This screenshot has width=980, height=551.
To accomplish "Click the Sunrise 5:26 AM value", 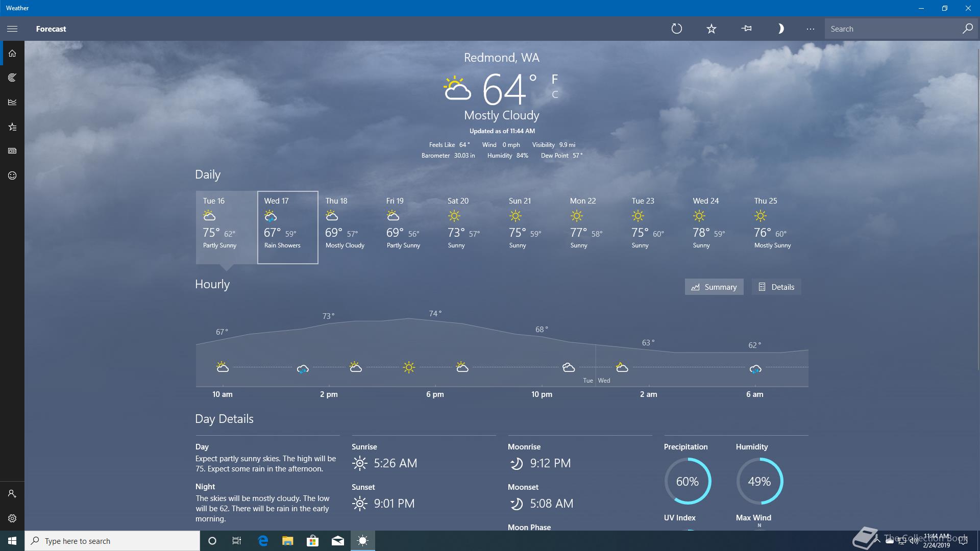I will [396, 463].
